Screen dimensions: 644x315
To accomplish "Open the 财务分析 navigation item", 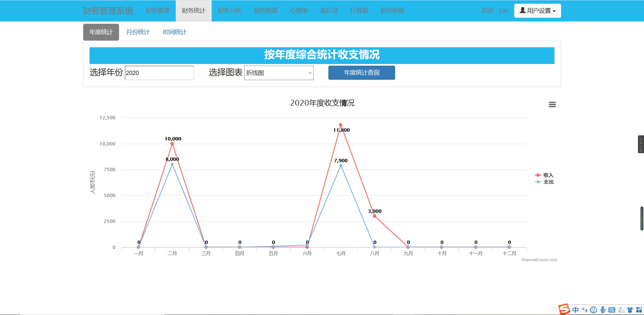I will (x=229, y=11).
